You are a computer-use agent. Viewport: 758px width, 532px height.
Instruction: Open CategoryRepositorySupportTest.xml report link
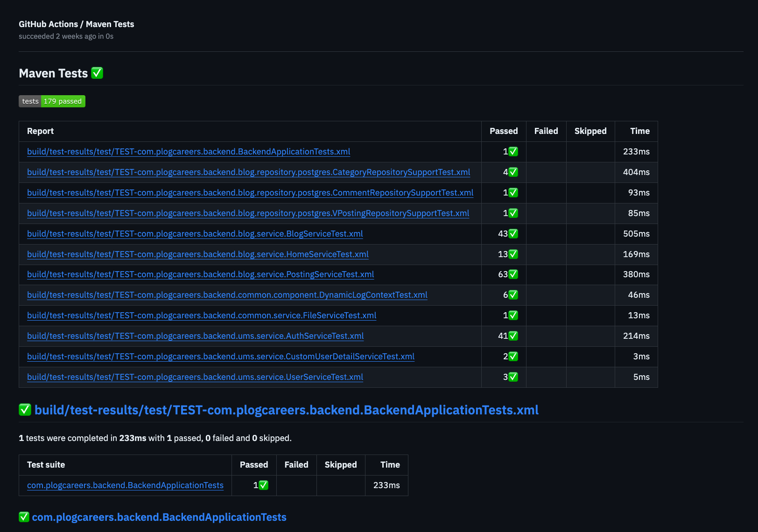pos(248,172)
